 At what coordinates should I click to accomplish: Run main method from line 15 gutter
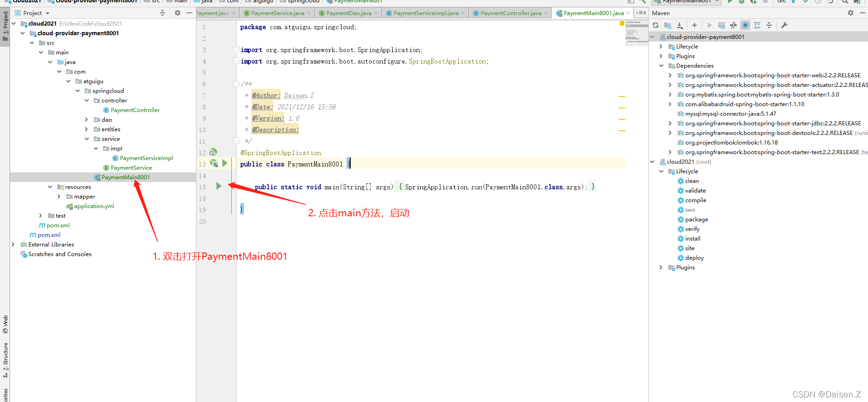[x=219, y=186]
